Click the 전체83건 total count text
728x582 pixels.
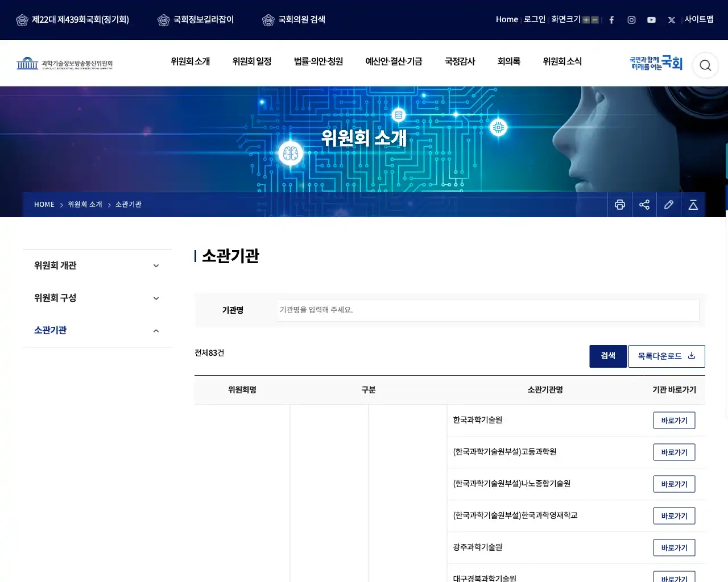click(x=209, y=353)
